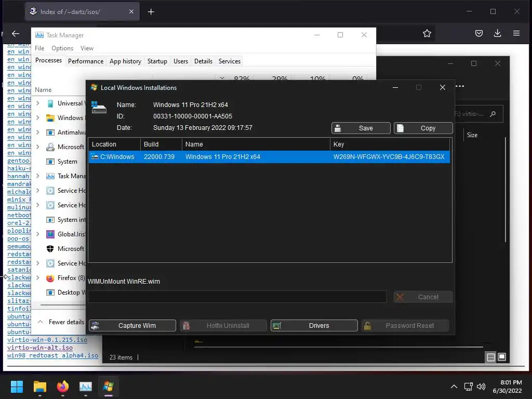Open the Drivers button

[314, 326]
